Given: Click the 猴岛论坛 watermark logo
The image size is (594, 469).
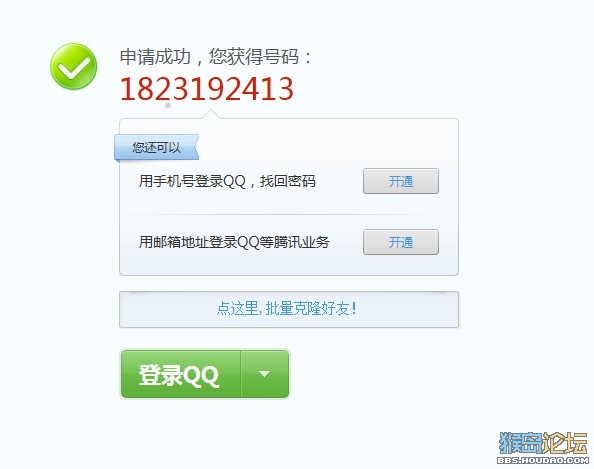Looking at the screenshot, I should coord(543,447).
